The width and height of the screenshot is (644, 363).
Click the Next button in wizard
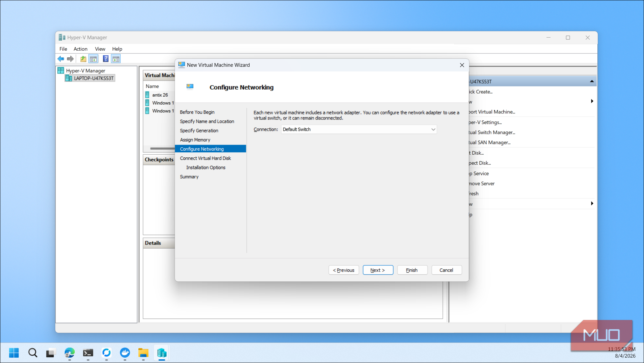378,270
